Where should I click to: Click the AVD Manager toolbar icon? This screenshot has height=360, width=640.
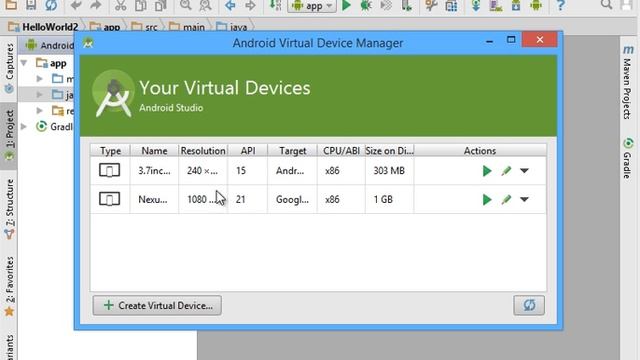tap(496, 5)
